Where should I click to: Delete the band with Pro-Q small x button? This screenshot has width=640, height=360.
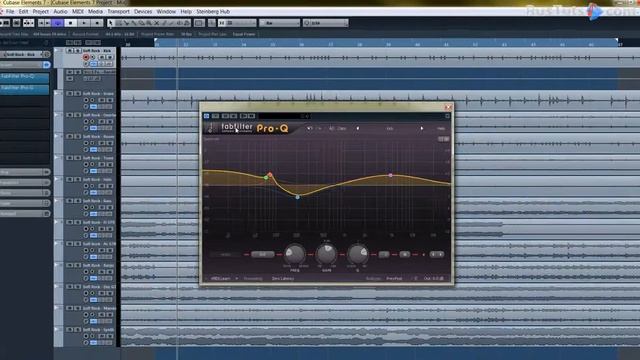tap(423, 255)
